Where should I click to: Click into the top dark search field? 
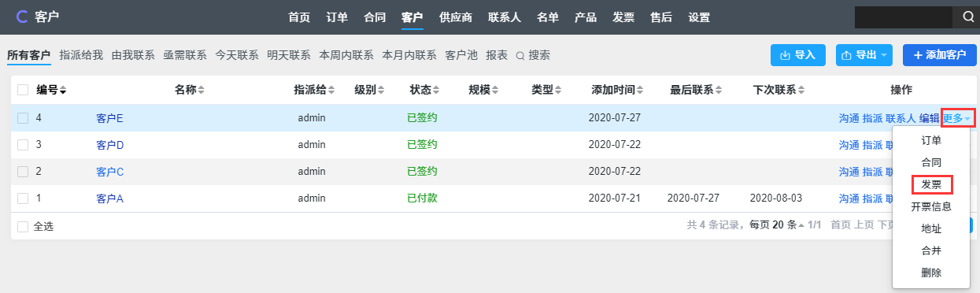pos(905,17)
